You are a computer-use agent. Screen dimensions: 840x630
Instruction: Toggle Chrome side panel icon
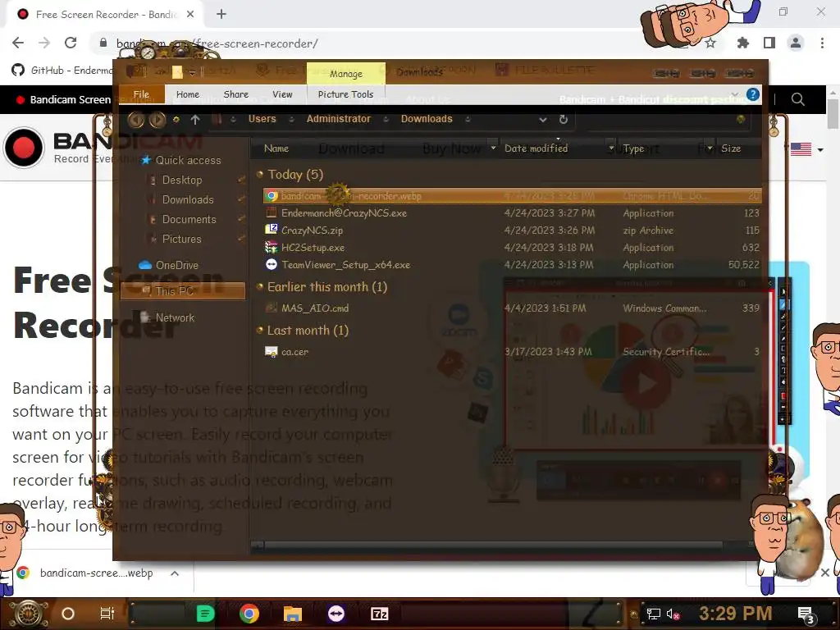pyautogui.click(x=769, y=43)
